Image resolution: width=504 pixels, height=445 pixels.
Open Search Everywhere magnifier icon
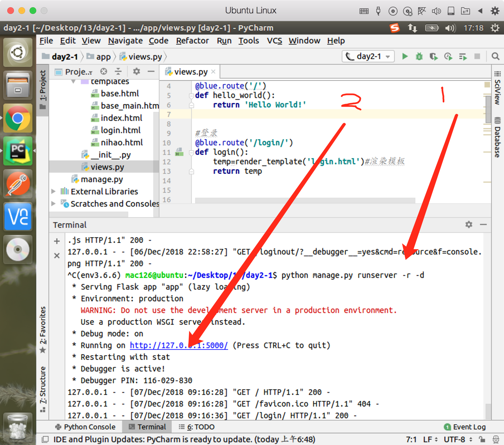495,57
